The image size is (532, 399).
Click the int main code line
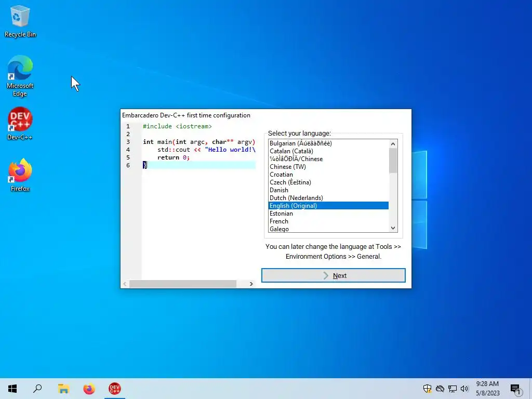click(x=199, y=142)
